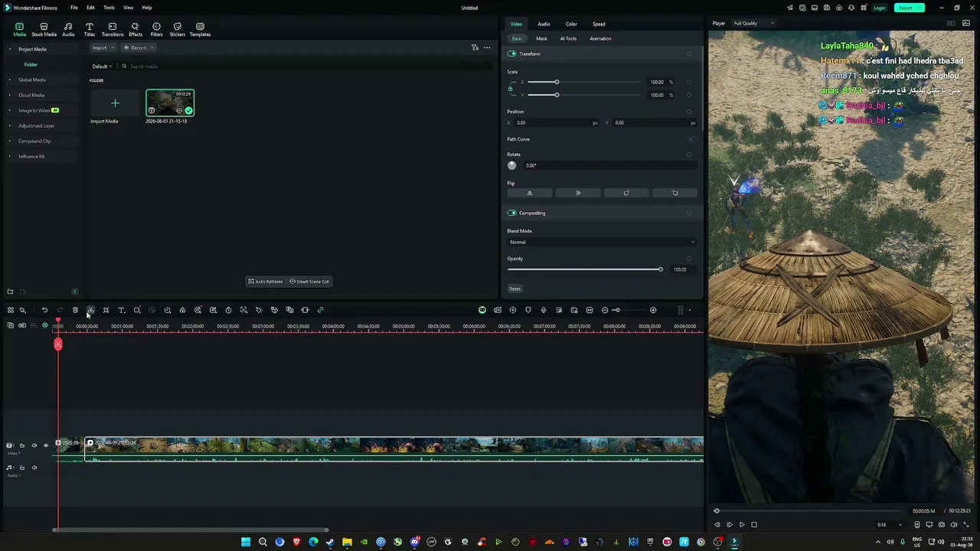Click the Smart Scene Cut button
The image size is (980, 551).
tap(309, 282)
